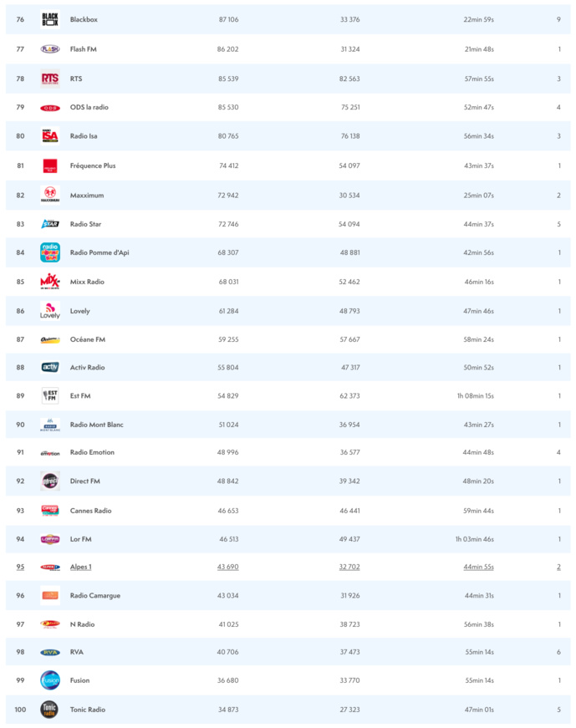Click the Flash FM logo icon
This screenshot has height=728, width=576.
point(50,49)
